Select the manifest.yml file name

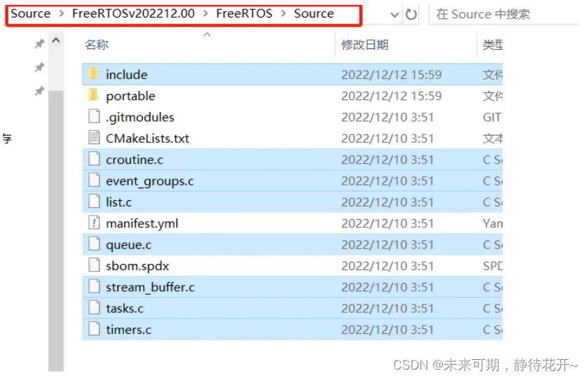coord(142,224)
